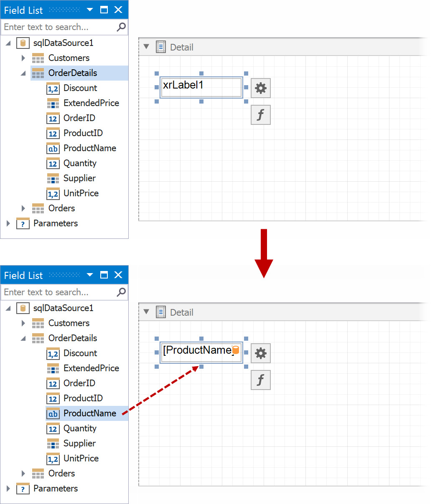
Task: Select the UnitPrice field in the upper Field List
Action: point(81,193)
